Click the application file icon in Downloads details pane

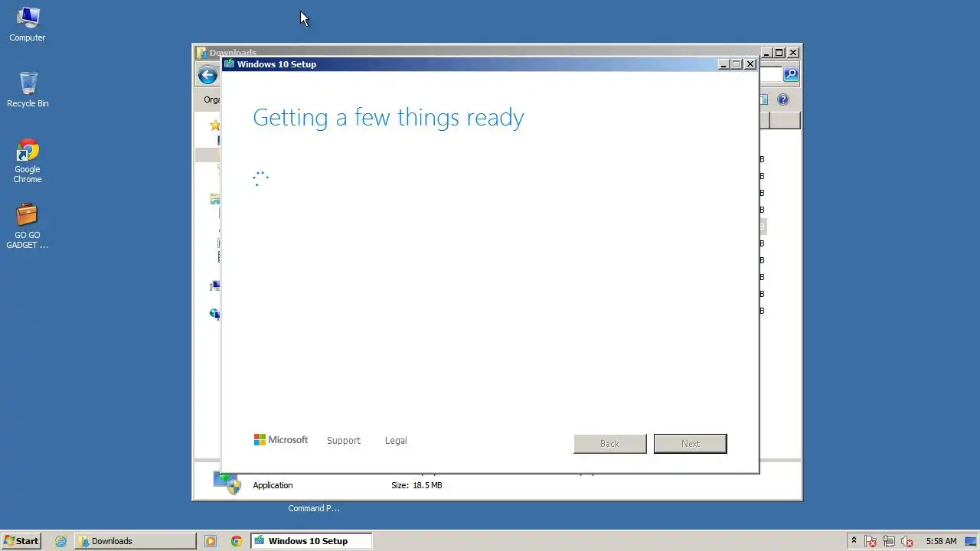pos(227,482)
